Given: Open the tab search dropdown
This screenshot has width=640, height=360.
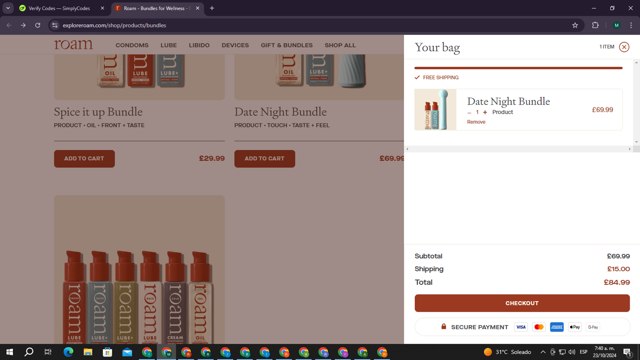Looking at the screenshot, I should [x=8, y=8].
